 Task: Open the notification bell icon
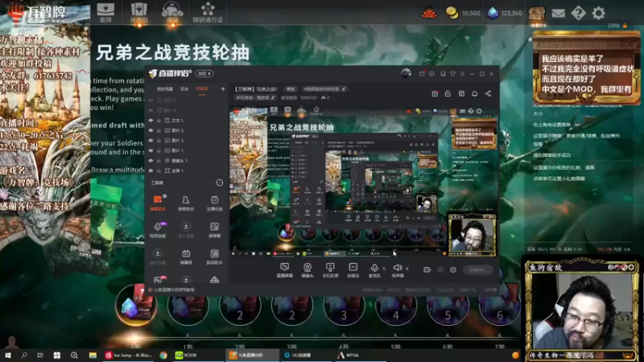[x=474, y=93]
